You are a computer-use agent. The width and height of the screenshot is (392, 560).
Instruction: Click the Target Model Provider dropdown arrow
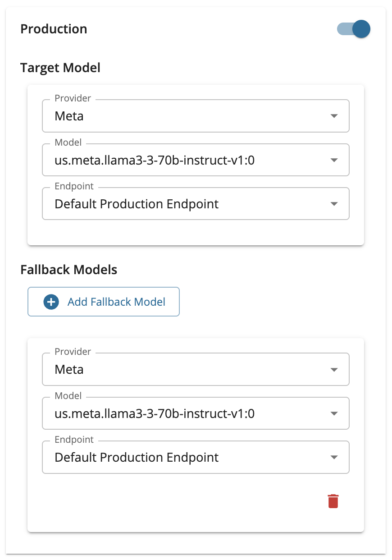click(x=334, y=116)
